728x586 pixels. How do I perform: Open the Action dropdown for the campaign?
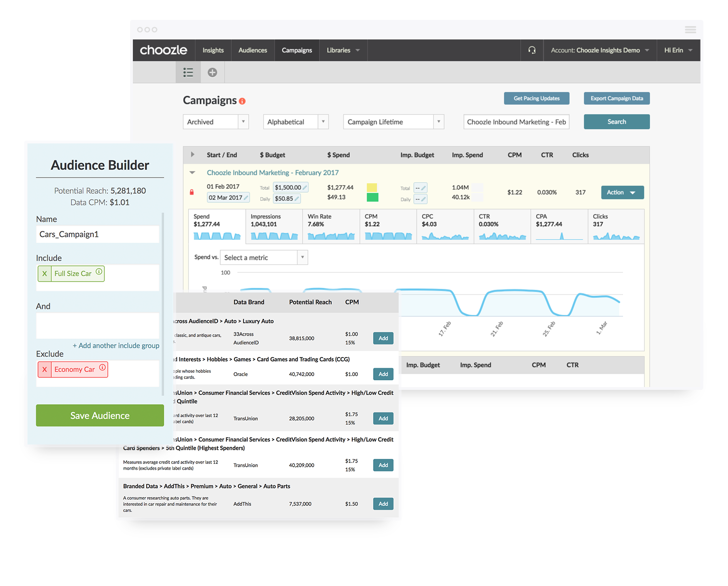click(622, 192)
